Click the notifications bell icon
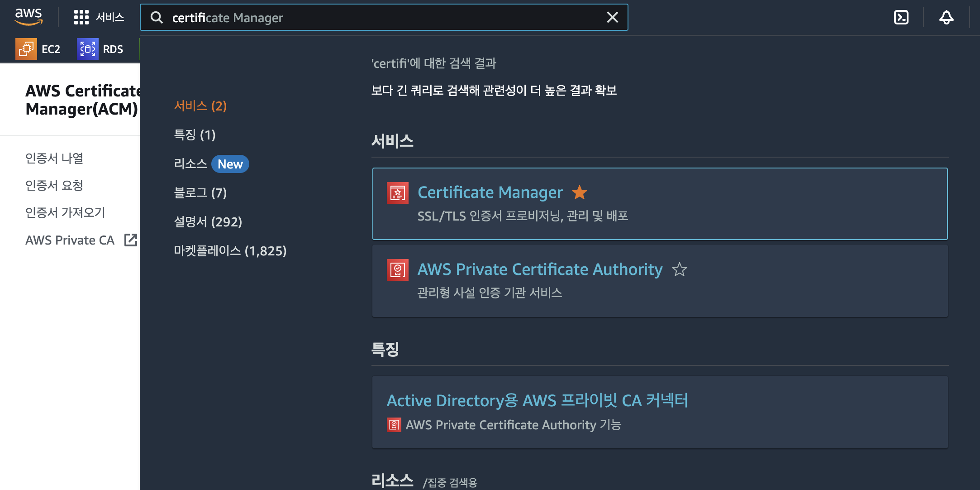The width and height of the screenshot is (980, 490). 946,17
